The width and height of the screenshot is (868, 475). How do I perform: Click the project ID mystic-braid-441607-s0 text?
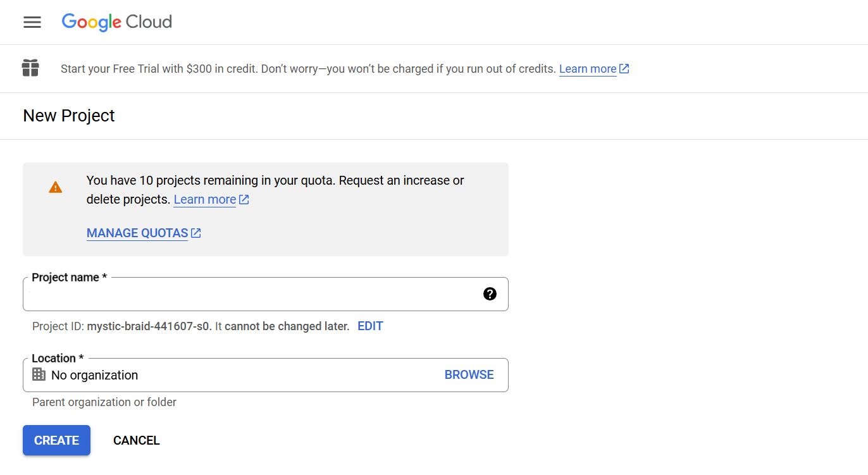click(149, 326)
